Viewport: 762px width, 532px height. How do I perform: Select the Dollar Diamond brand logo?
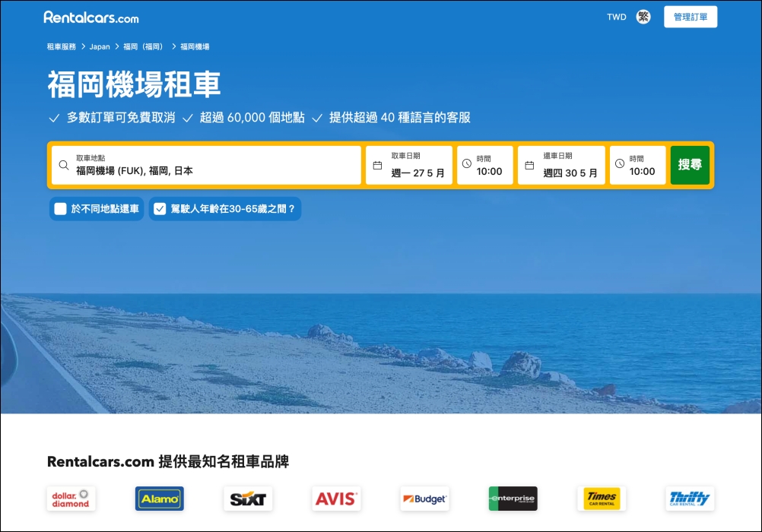click(71, 499)
